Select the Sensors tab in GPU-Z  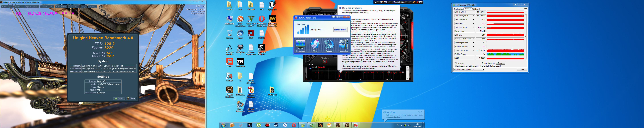pyautogui.click(x=468, y=9)
